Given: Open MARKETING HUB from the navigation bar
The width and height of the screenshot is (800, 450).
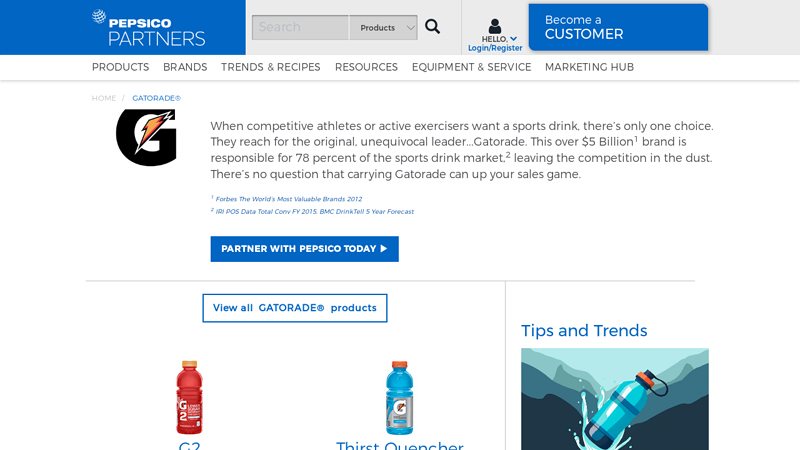Looking at the screenshot, I should point(589,67).
